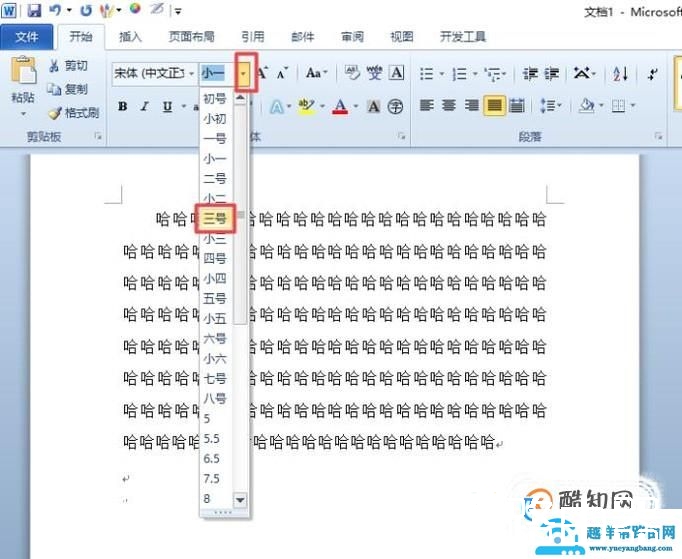Click the Enclosed Character (字) icon
Image resolution: width=682 pixels, height=559 pixels.
click(x=395, y=107)
